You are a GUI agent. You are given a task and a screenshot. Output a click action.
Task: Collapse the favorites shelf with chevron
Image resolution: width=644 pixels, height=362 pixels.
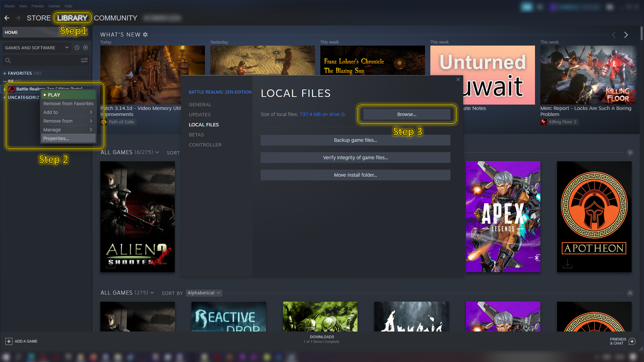click(x=630, y=153)
